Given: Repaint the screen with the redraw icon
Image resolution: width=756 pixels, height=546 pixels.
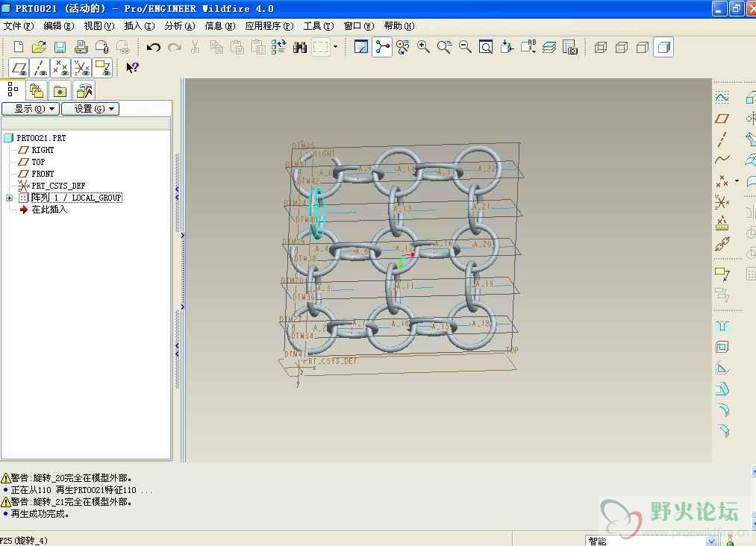Looking at the screenshot, I should tap(361, 47).
